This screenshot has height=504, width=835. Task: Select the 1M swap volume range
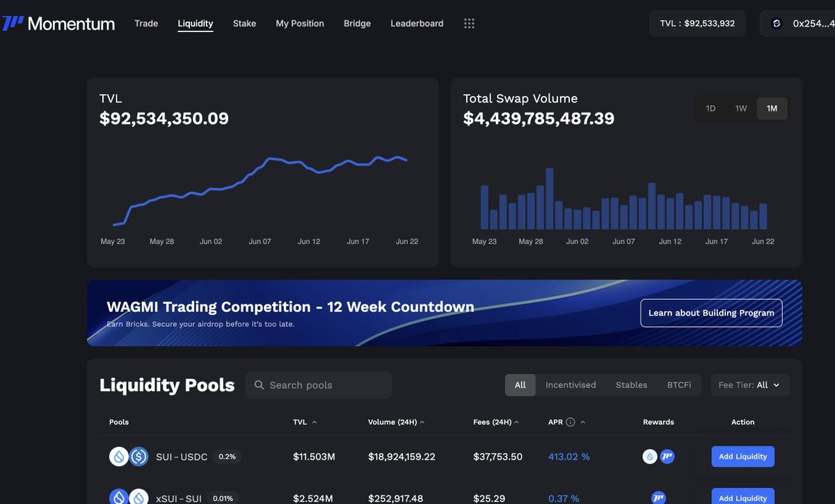772,108
